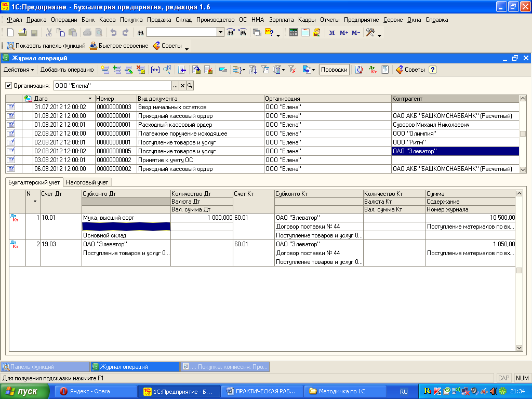Click the Redo arrow icon

pos(126,33)
